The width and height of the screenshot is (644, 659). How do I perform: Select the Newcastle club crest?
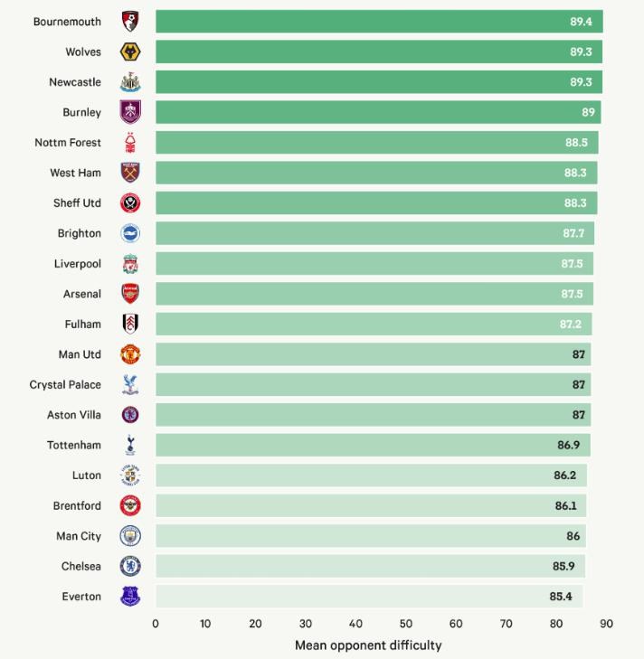click(x=130, y=82)
